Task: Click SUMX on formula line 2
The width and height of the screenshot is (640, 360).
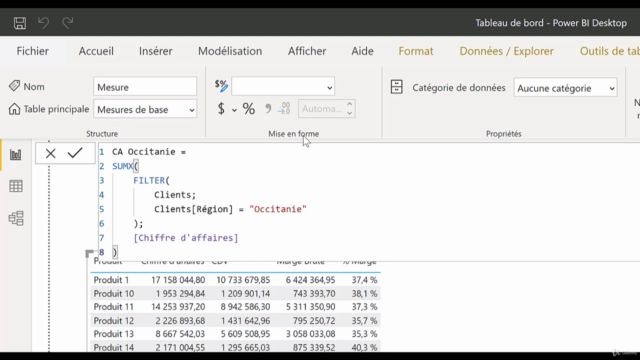Action: (123, 166)
